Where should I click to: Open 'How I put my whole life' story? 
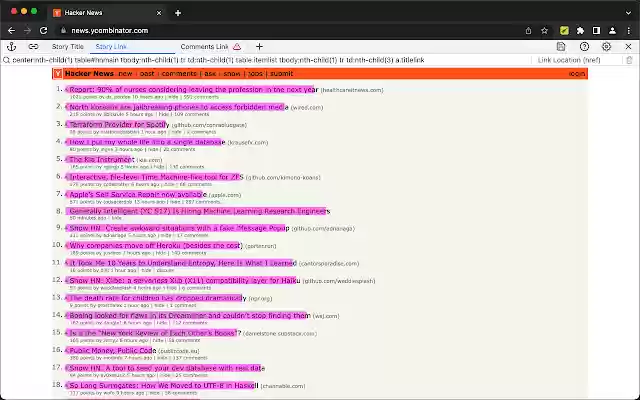click(147, 142)
